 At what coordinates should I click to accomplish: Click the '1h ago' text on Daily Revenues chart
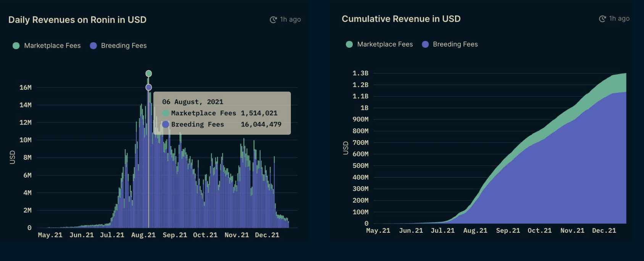[x=290, y=19]
